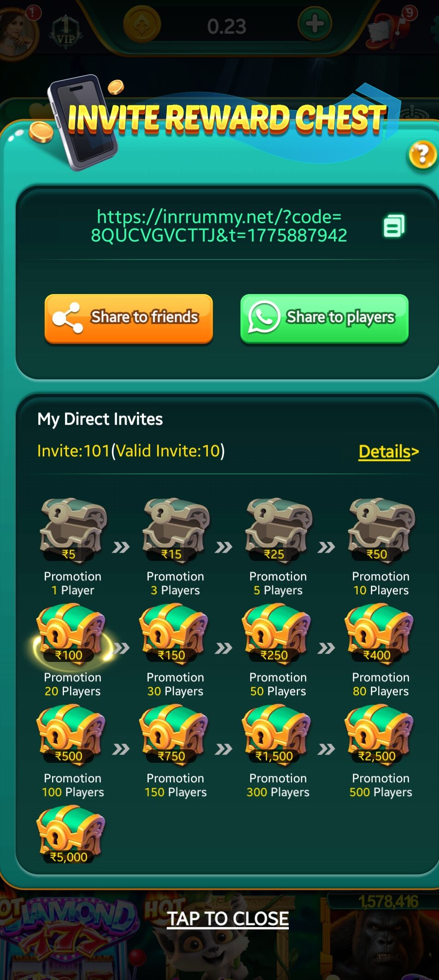Select the ₹150 chest for 30 players
439x980 pixels.
pyautogui.click(x=173, y=634)
